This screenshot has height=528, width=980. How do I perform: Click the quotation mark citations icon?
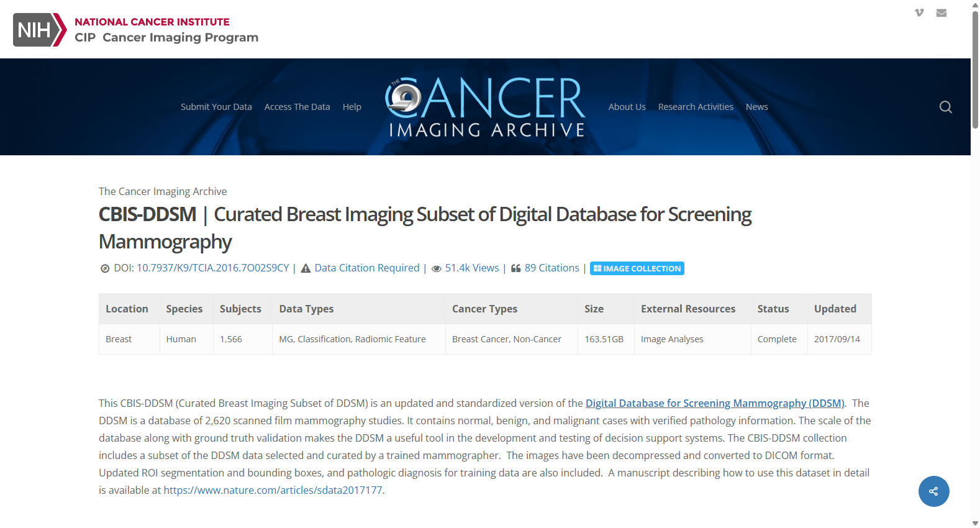(515, 268)
